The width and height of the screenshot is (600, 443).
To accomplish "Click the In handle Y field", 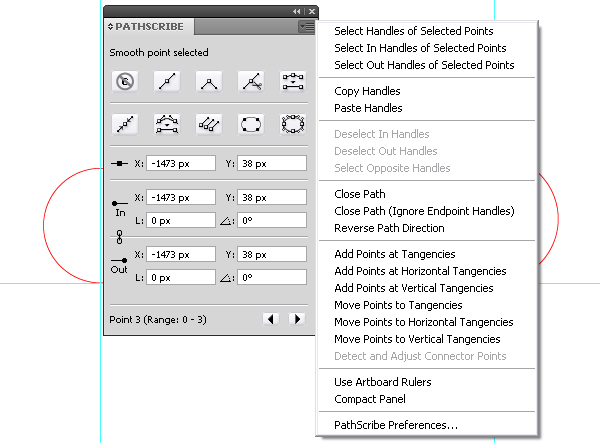I will pos(272,197).
